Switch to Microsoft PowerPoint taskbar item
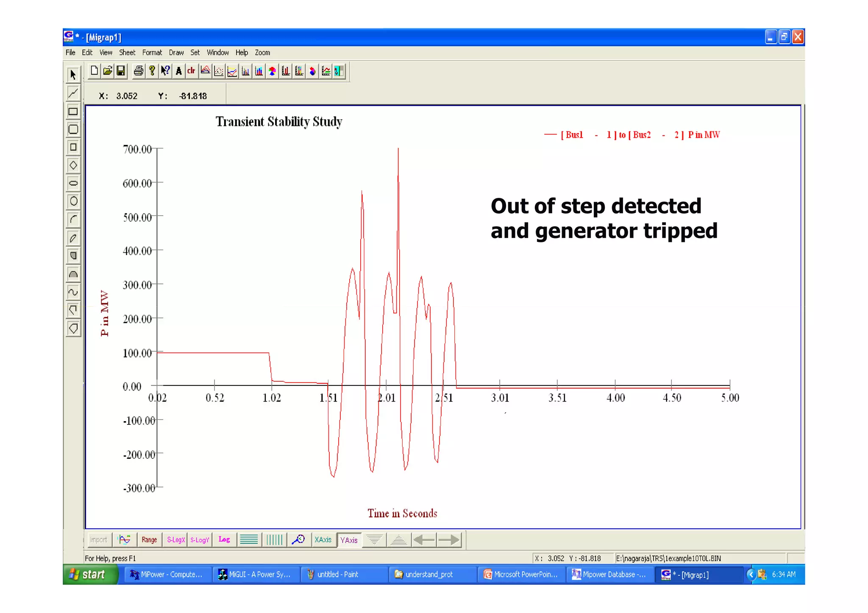 tap(521, 574)
